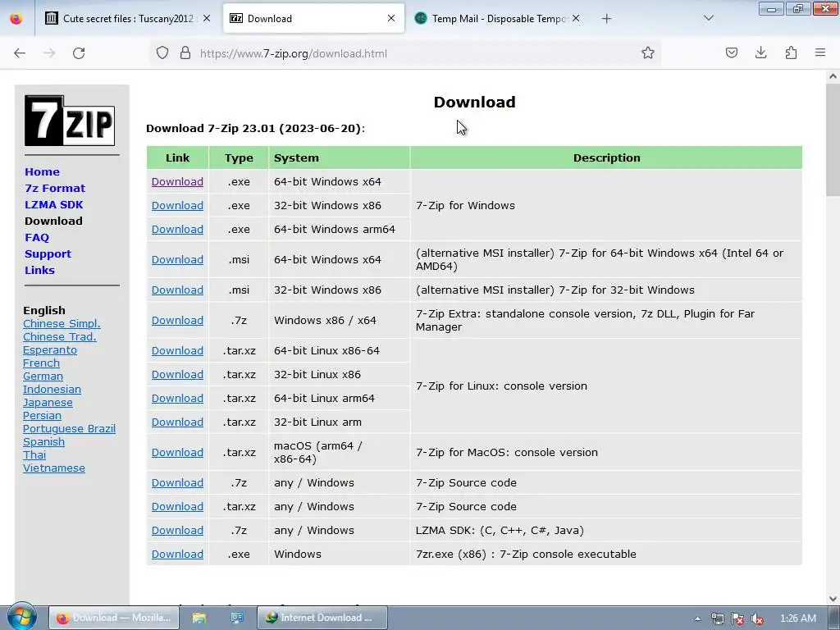The width and height of the screenshot is (840, 630).
Task: Switch language to Chinese Simpl.
Action: click(x=62, y=323)
